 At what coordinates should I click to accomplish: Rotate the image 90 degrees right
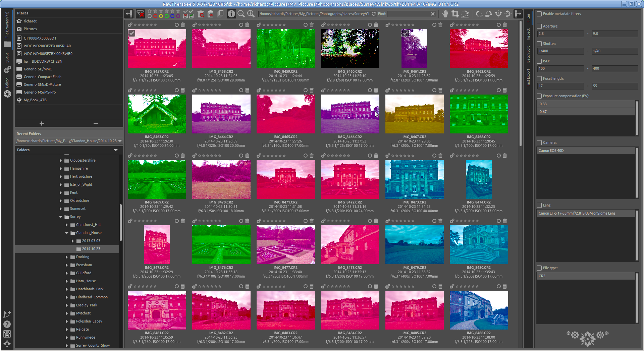click(x=489, y=14)
